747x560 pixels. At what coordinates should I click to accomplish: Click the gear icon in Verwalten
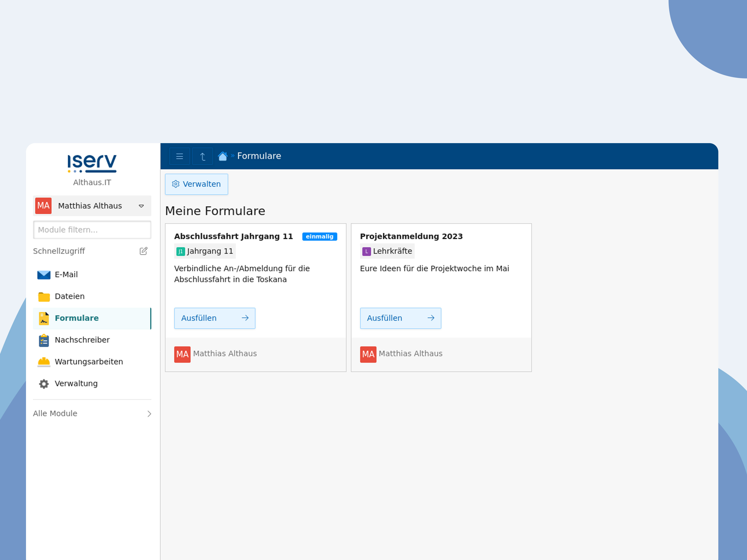pos(176,184)
